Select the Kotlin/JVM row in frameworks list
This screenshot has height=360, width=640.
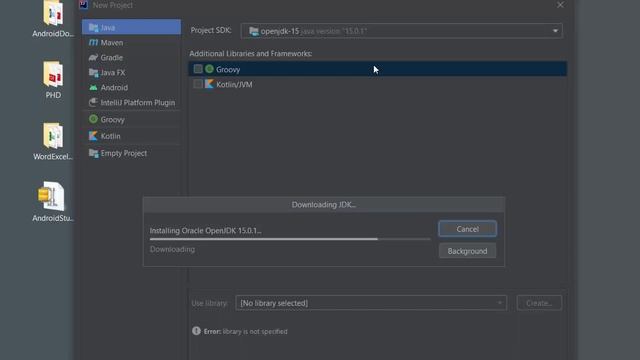coord(378,84)
